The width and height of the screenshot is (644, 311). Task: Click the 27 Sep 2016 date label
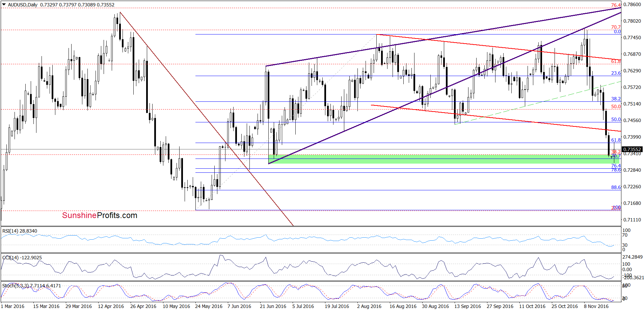click(500, 306)
